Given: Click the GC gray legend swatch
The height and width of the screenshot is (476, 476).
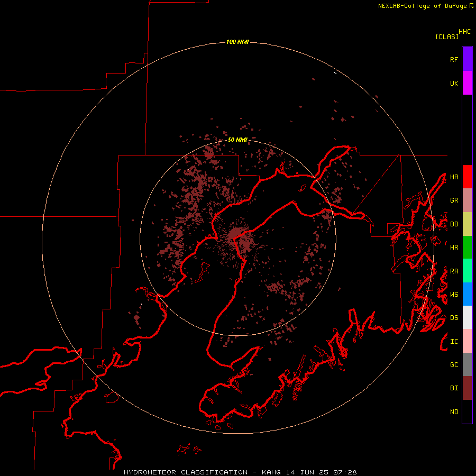Looking at the screenshot, I should (467, 364).
